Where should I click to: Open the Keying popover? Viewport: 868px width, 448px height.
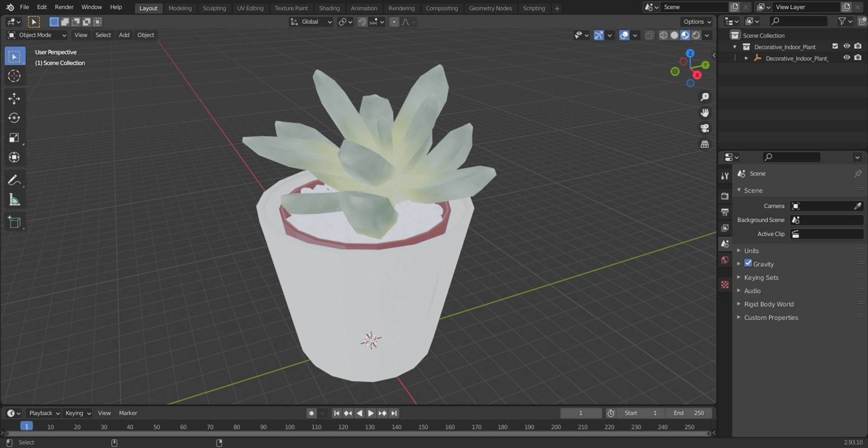click(x=78, y=413)
